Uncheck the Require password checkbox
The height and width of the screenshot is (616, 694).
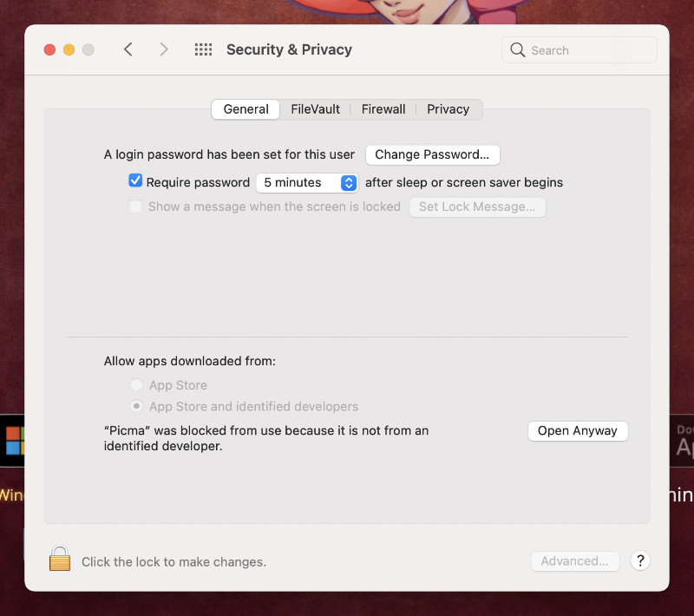pos(135,180)
